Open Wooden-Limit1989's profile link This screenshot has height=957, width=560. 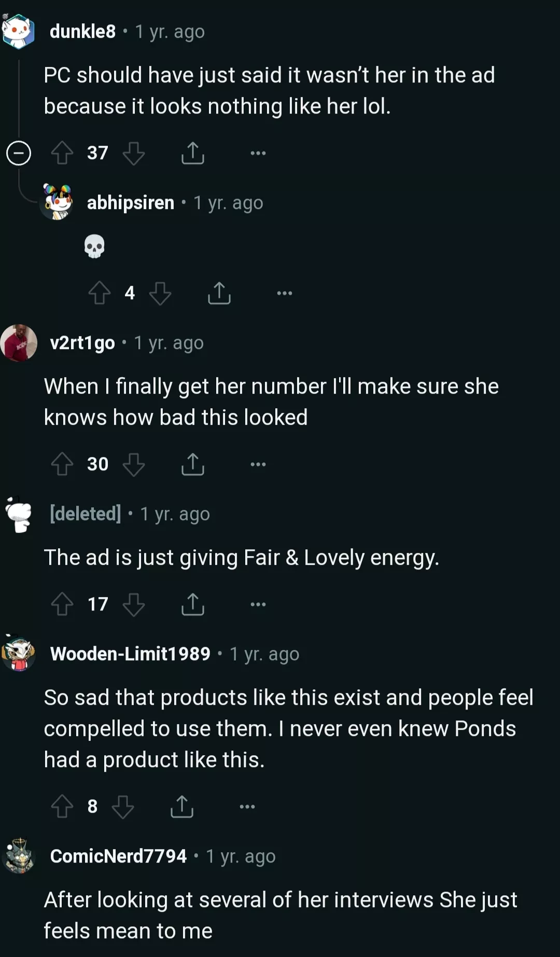(130, 654)
